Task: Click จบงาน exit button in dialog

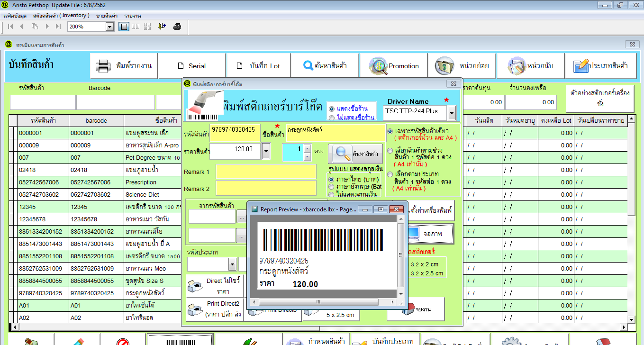Action: (416, 309)
